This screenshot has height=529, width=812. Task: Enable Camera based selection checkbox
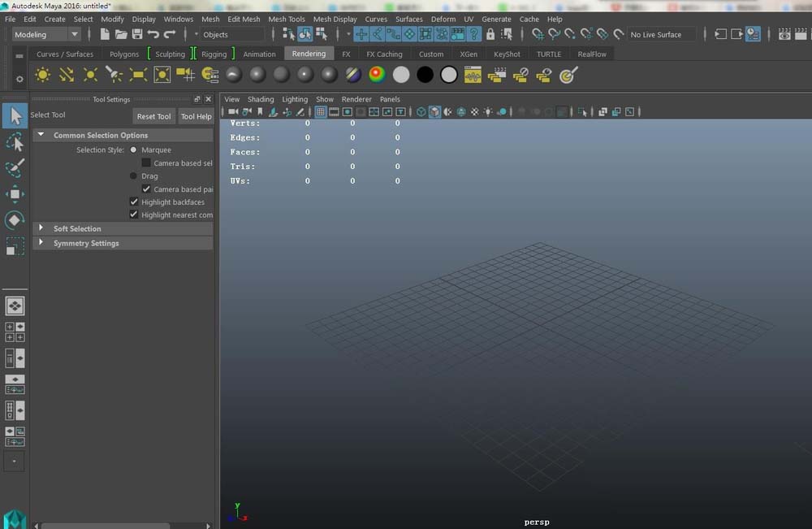click(x=146, y=163)
